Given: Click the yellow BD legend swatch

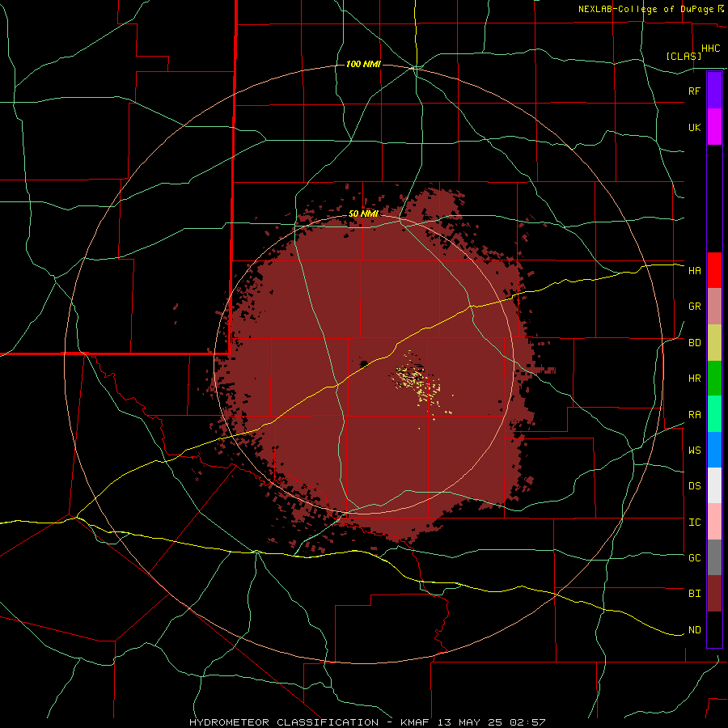Looking at the screenshot, I should click(714, 343).
